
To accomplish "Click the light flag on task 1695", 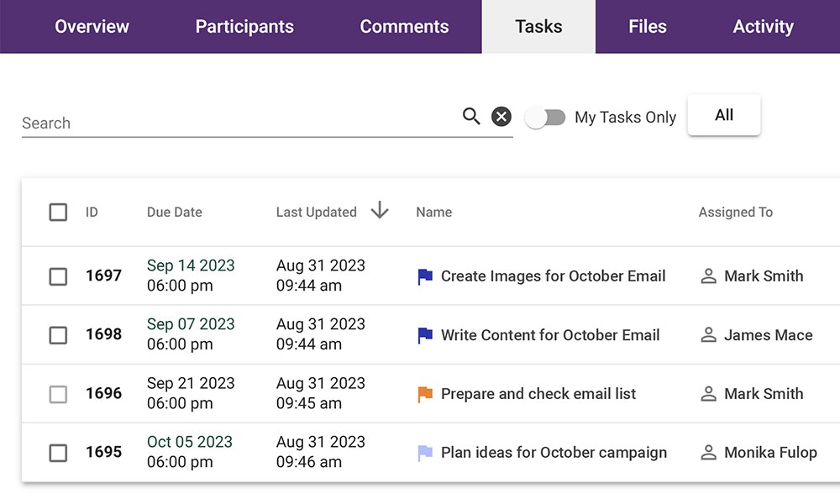I will [425, 453].
